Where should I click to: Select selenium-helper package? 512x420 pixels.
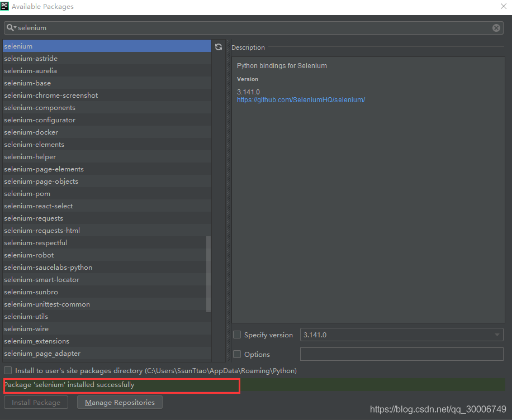(107, 156)
